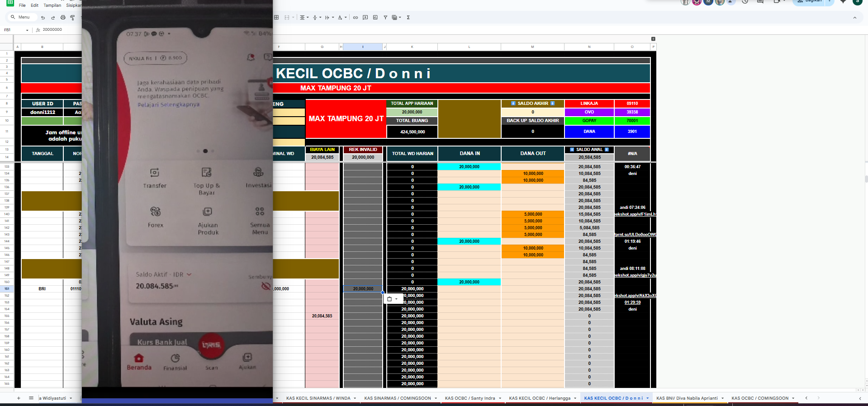Switch to KAS KECIL OCBC / Herlangga tab
This screenshot has height=406, width=868.
point(540,398)
